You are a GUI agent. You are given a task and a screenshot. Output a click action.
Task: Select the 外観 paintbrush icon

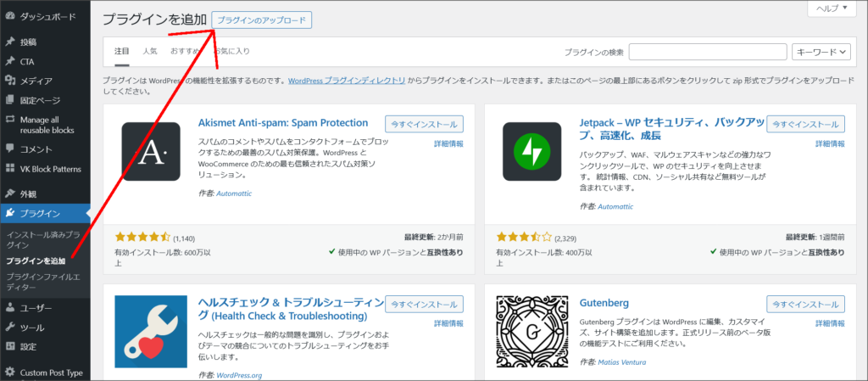pos(9,193)
